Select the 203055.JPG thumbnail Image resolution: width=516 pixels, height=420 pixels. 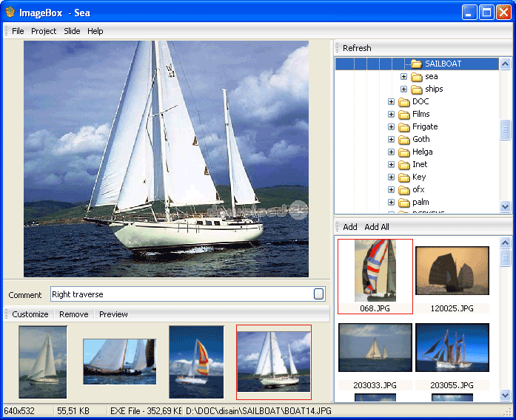pyautogui.click(x=452, y=348)
